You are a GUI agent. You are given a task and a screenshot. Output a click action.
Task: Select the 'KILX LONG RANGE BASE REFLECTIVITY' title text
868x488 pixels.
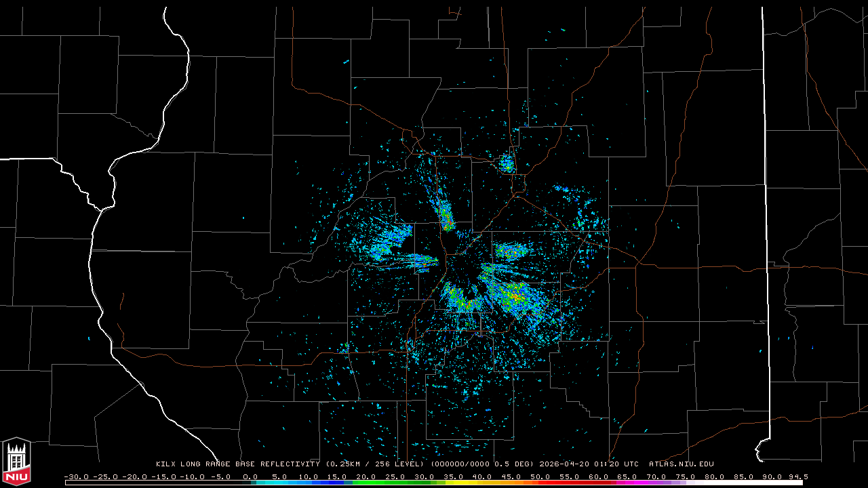click(237, 464)
